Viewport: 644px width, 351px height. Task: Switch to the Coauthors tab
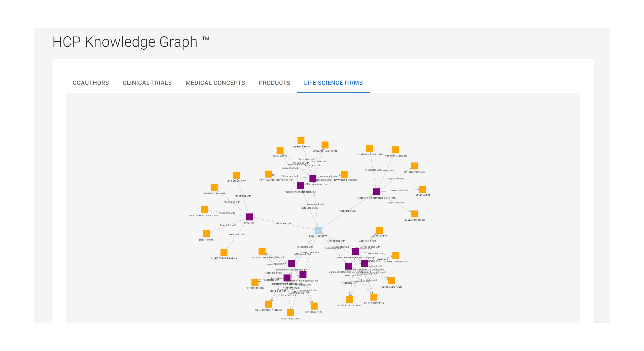[x=91, y=83]
